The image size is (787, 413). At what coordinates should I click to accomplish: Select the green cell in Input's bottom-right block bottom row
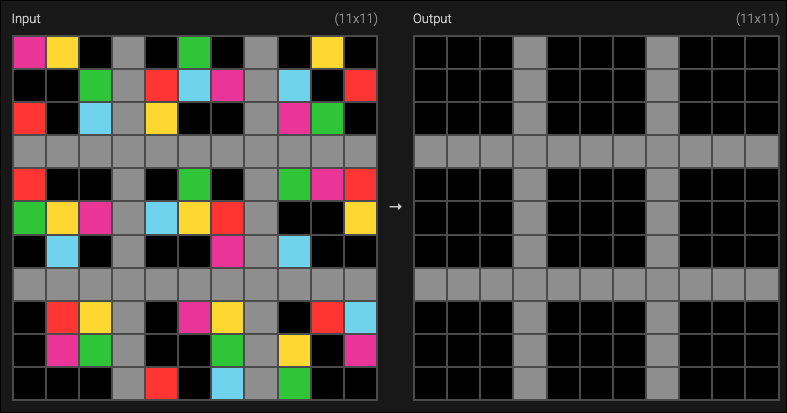click(293, 383)
